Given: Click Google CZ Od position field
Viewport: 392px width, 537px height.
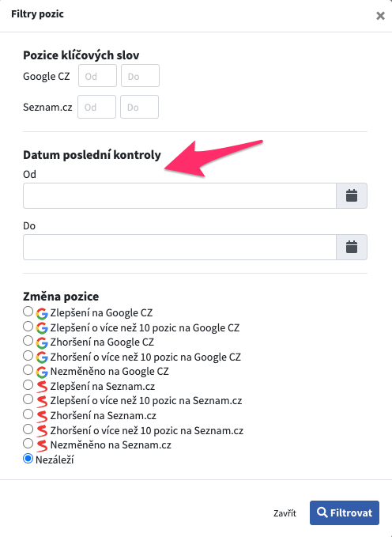Looking at the screenshot, I should pyautogui.click(x=97, y=76).
